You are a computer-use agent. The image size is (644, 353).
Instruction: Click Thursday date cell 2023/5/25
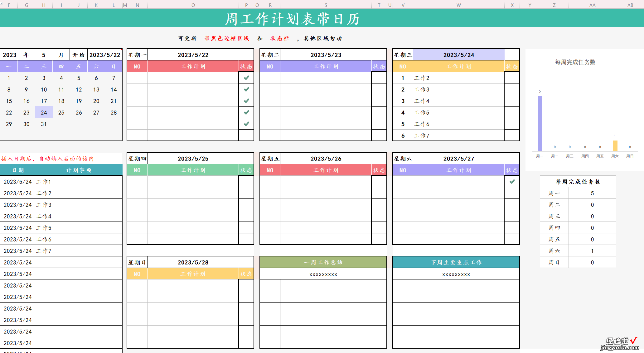pyautogui.click(x=193, y=159)
